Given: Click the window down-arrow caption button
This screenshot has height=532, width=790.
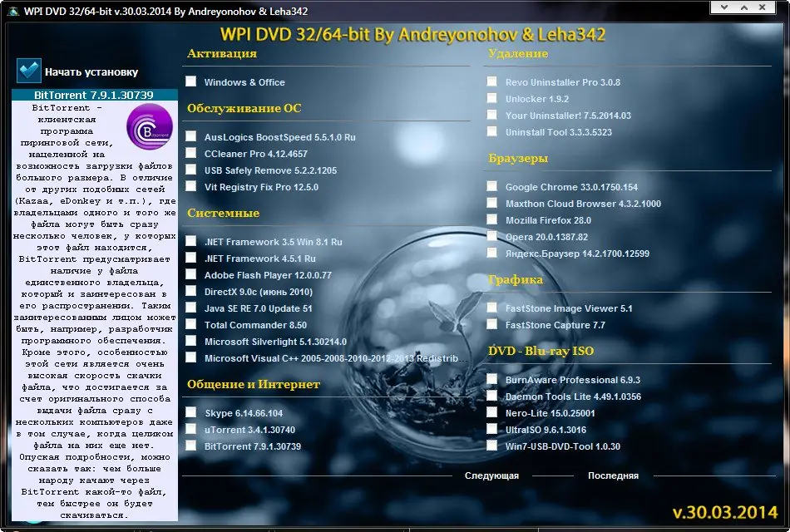Looking at the screenshot, I should pos(724,7).
